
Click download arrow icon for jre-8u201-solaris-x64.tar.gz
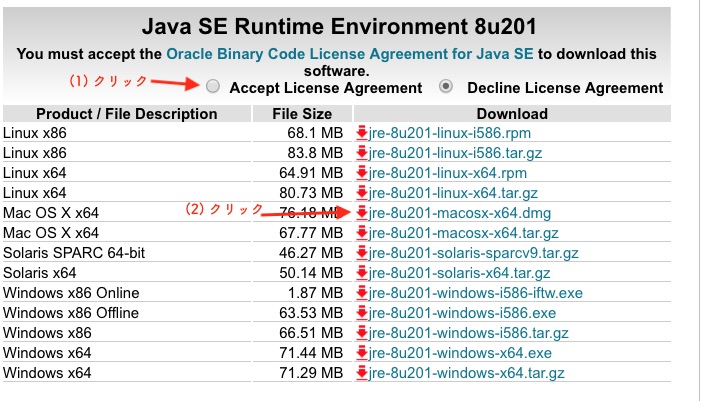pos(361,273)
